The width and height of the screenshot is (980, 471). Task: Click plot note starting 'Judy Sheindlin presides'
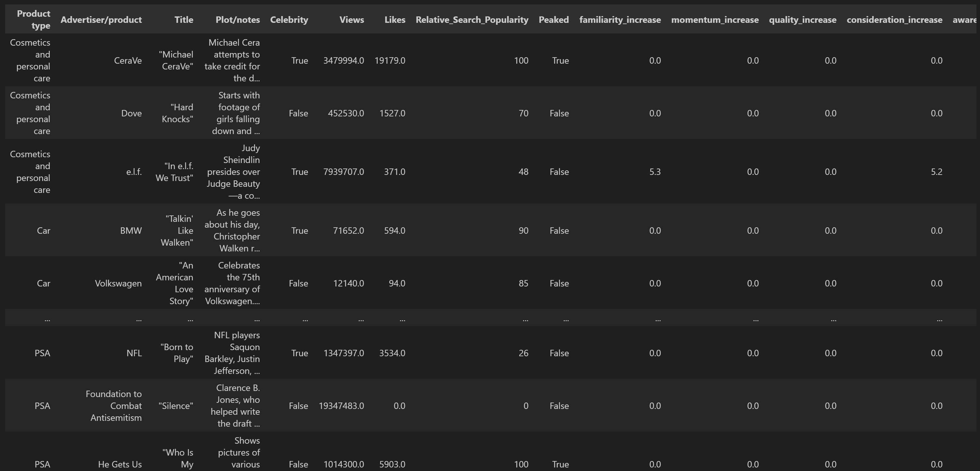(233, 172)
